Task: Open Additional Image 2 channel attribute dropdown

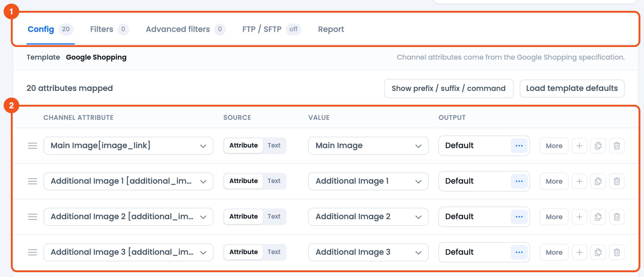Action: 128,217
